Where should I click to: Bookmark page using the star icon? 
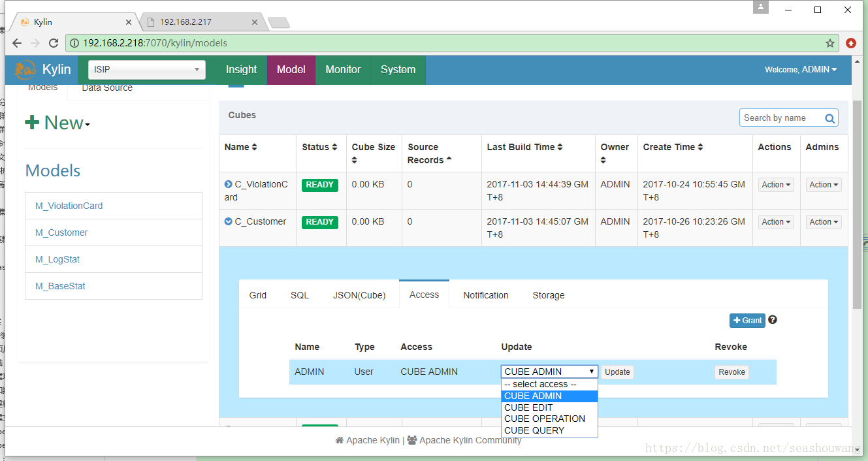point(830,43)
